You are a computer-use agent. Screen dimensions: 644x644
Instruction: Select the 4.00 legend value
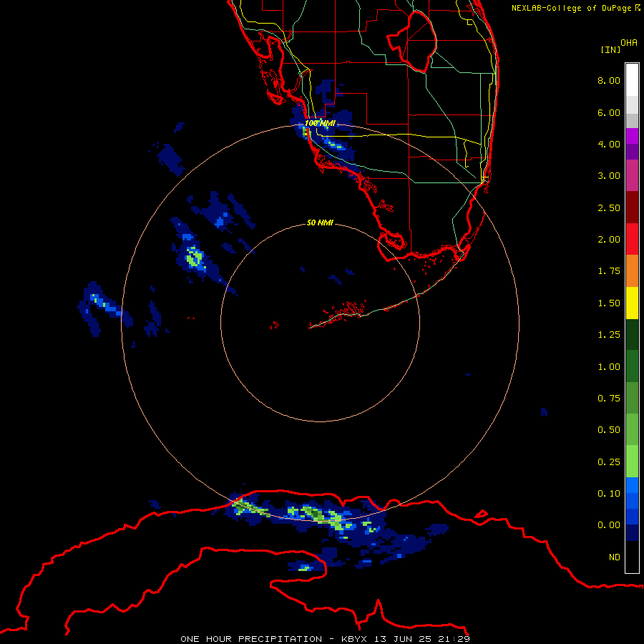609,144
